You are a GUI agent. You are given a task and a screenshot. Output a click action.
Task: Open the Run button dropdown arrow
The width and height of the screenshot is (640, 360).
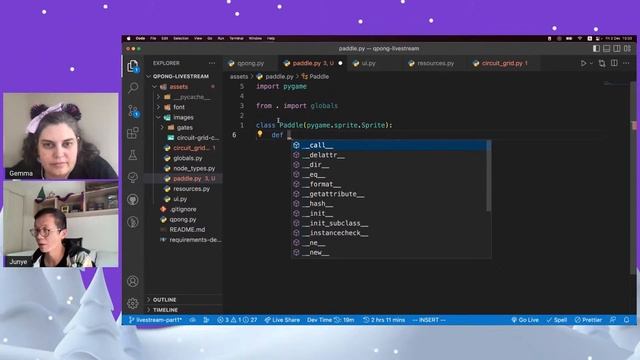(591, 63)
